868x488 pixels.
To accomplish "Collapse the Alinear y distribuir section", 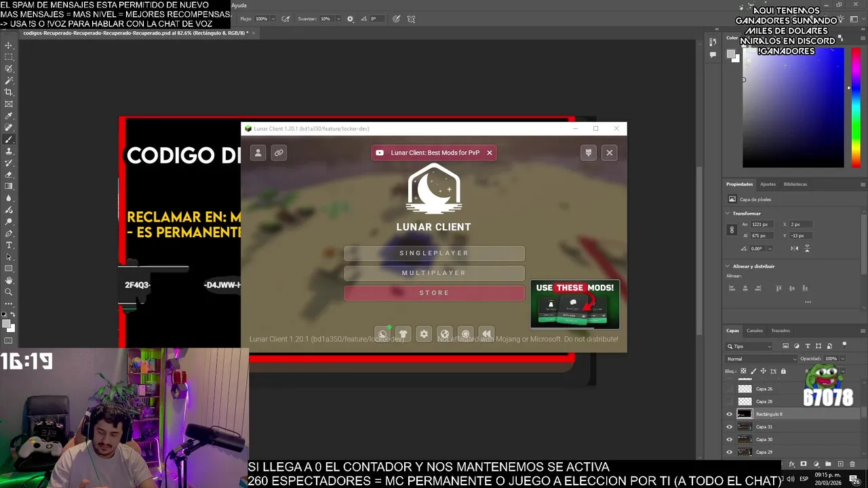I will pyautogui.click(x=728, y=266).
